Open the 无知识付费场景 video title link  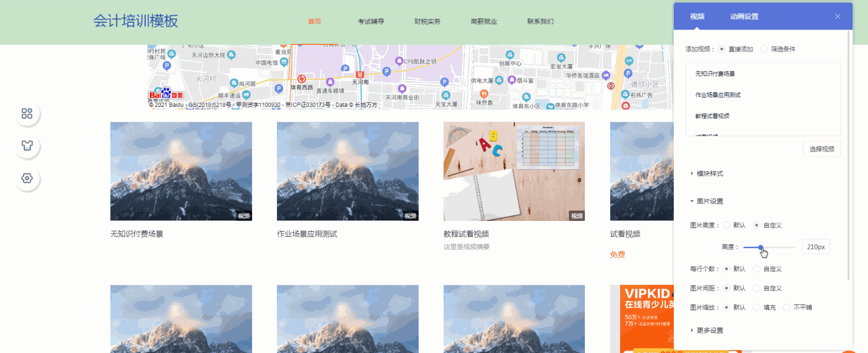tap(136, 234)
